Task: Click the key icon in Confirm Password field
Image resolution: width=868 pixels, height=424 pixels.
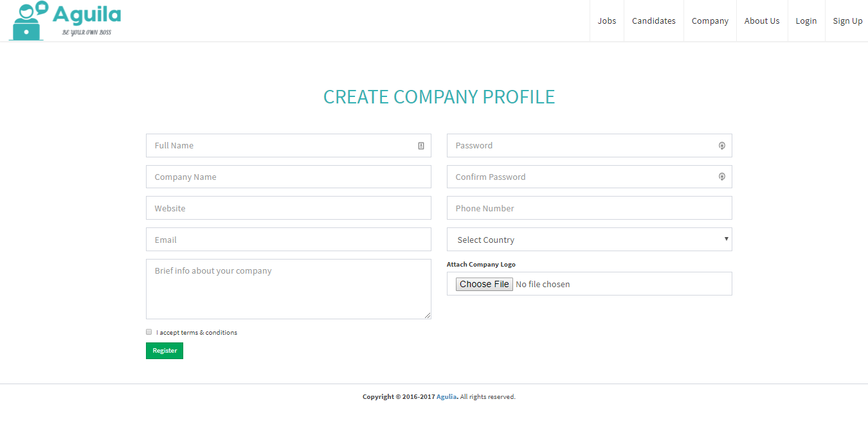Action: pyautogui.click(x=722, y=177)
